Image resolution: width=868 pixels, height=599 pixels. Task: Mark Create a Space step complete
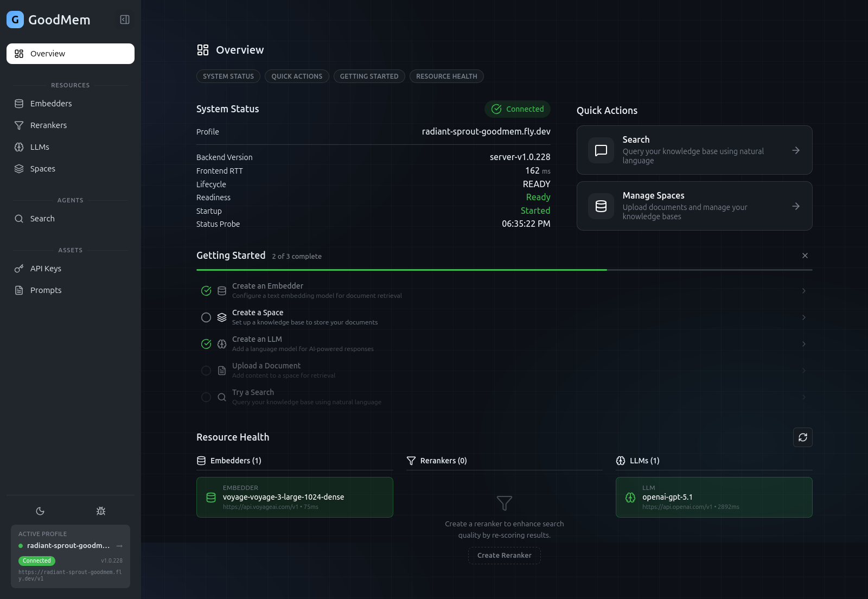point(206,317)
